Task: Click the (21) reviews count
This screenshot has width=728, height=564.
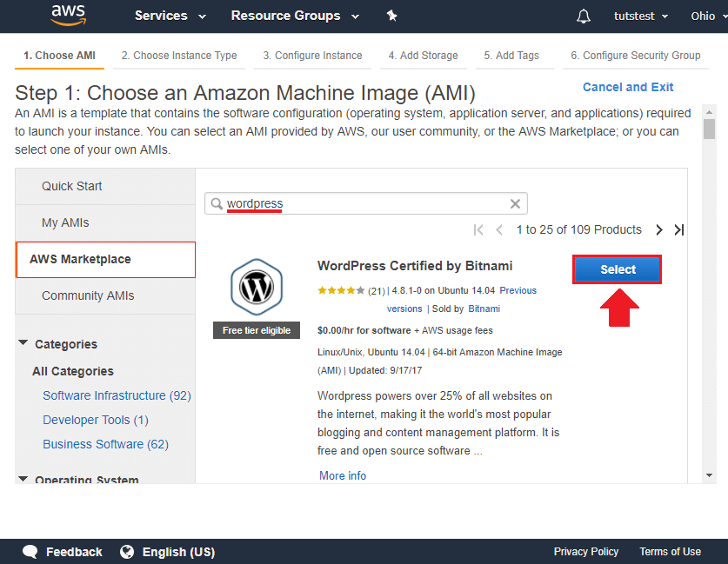Action: coord(376,291)
